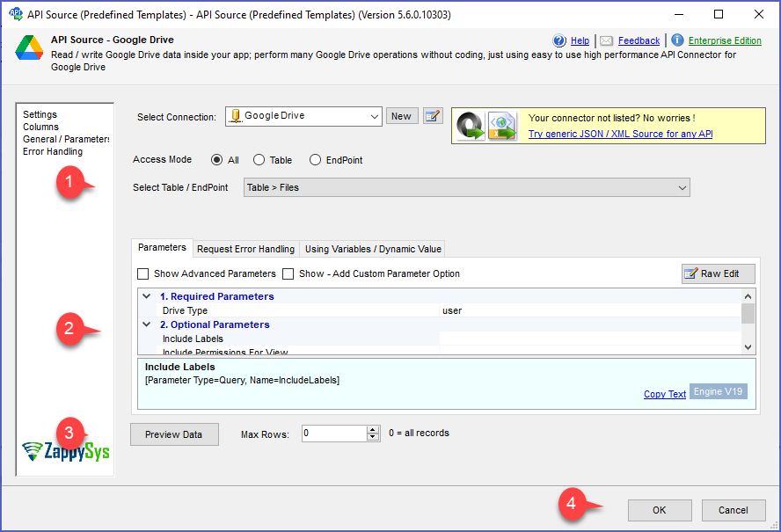
Task: Collapse the 1. Required Parameters section
Action: 147,296
